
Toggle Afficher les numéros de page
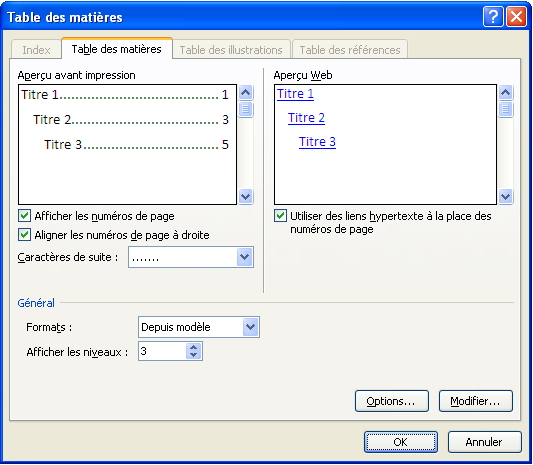24,216
